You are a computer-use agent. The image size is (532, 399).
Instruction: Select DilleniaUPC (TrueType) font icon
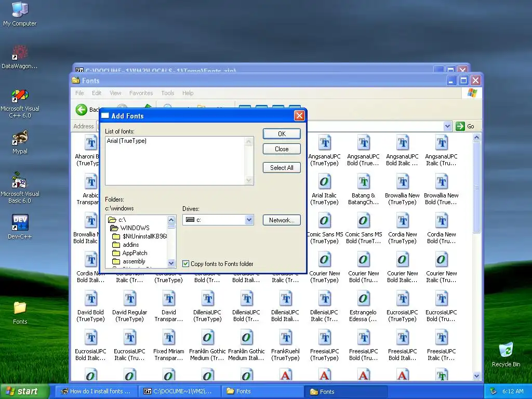click(207, 306)
